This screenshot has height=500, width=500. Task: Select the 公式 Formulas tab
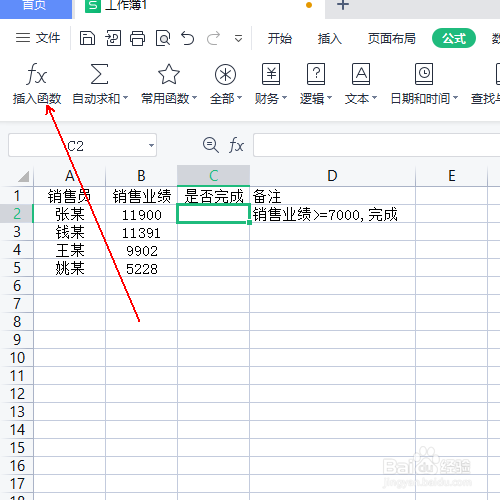point(454,38)
